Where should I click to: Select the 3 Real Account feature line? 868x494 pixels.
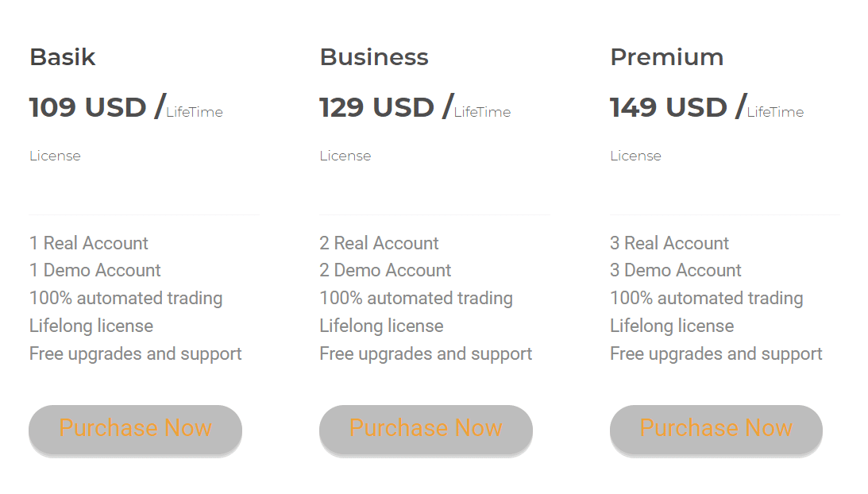(x=669, y=243)
